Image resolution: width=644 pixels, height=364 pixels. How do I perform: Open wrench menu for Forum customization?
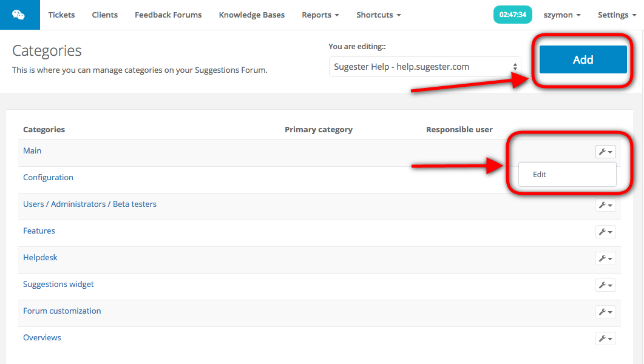pos(605,312)
